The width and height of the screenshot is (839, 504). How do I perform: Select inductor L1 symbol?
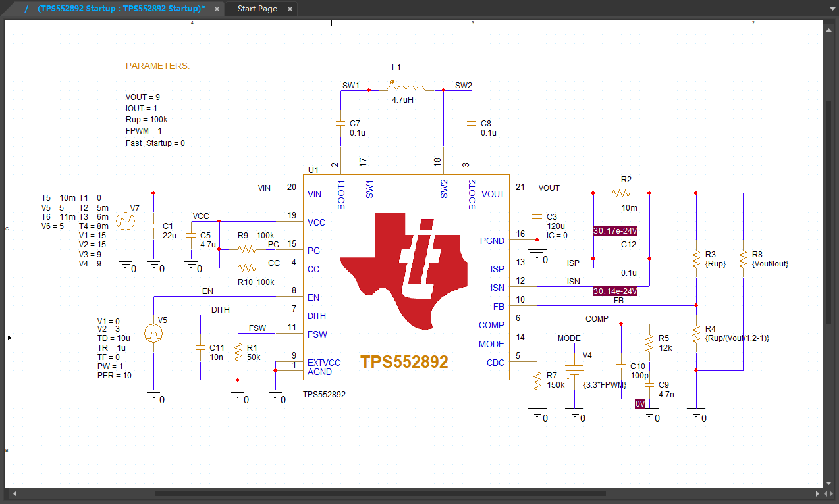coord(407,86)
